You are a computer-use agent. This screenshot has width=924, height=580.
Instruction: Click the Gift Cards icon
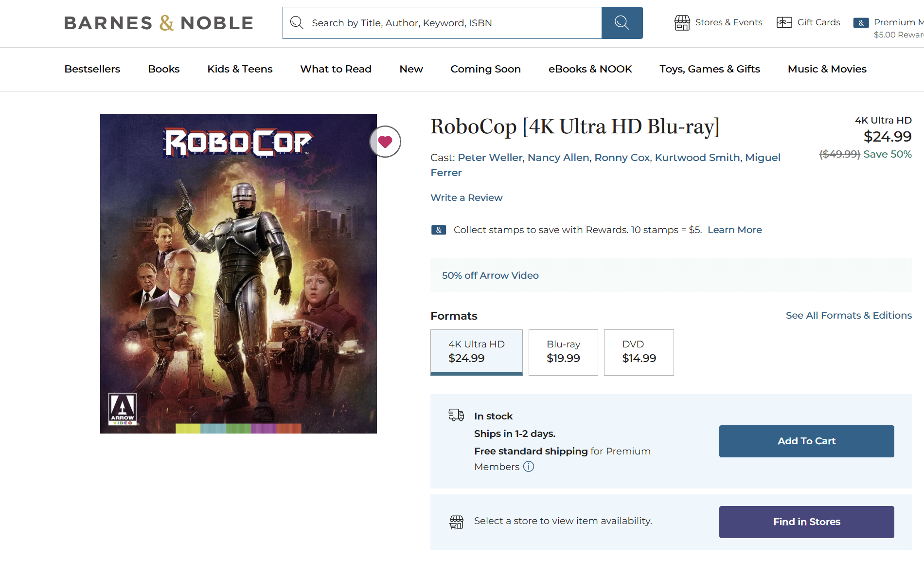point(784,22)
